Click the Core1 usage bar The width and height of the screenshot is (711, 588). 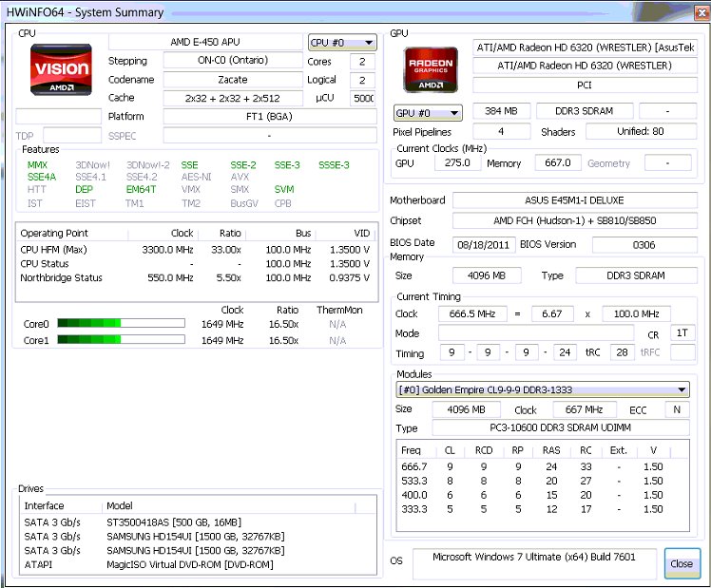pos(121,339)
